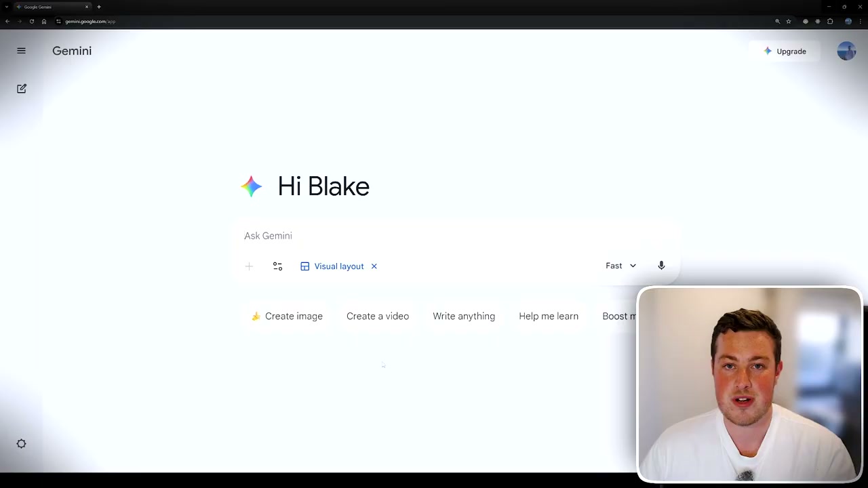Image resolution: width=868 pixels, height=488 pixels.
Task: Open the tab search dropdown arrow
Action: [5, 7]
